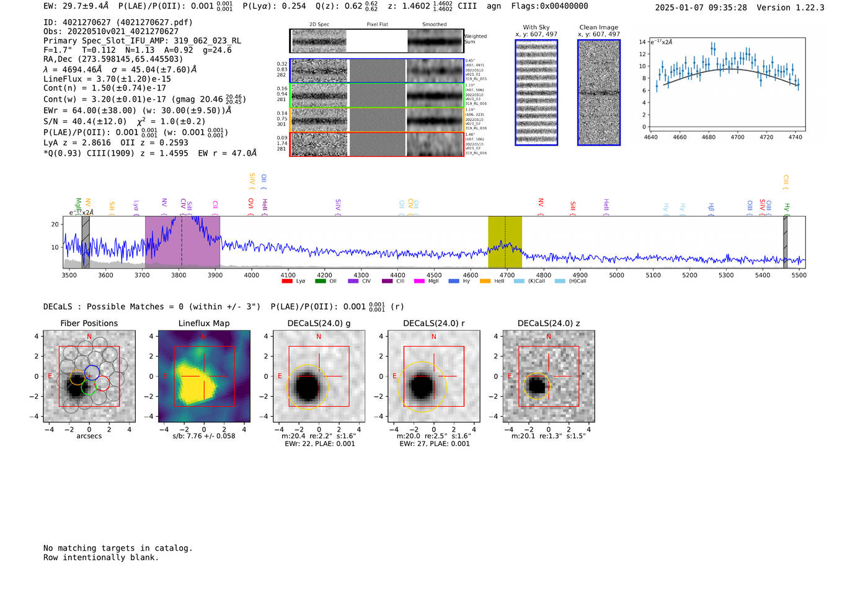This screenshot has width=868, height=591.
Task: Click the green fiber circle in Fiber Positions
Action: pyautogui.click(x=88, y=388)
